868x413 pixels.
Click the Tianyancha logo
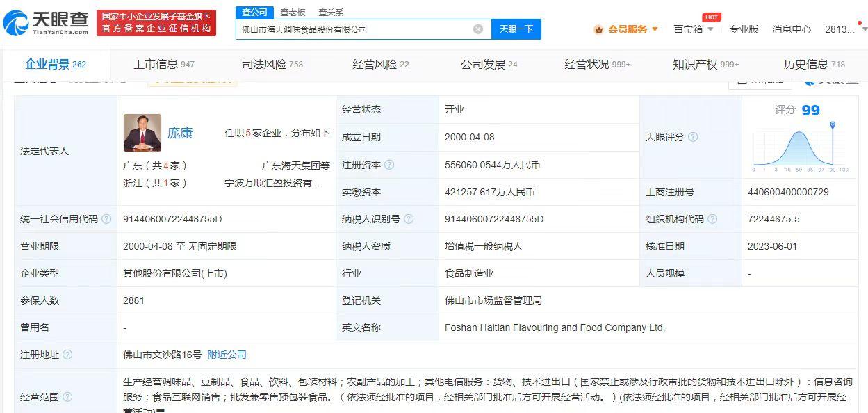pos(46,23)
